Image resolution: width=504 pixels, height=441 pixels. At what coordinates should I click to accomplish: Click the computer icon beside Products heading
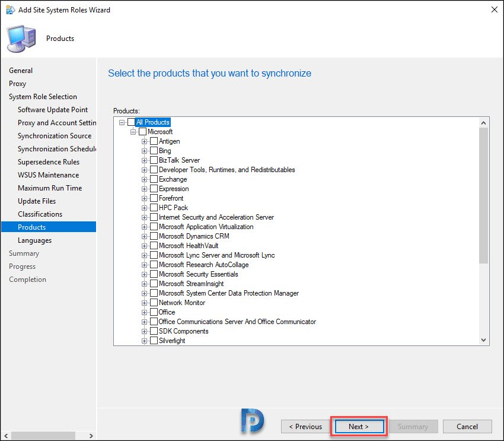pos(21,39)
